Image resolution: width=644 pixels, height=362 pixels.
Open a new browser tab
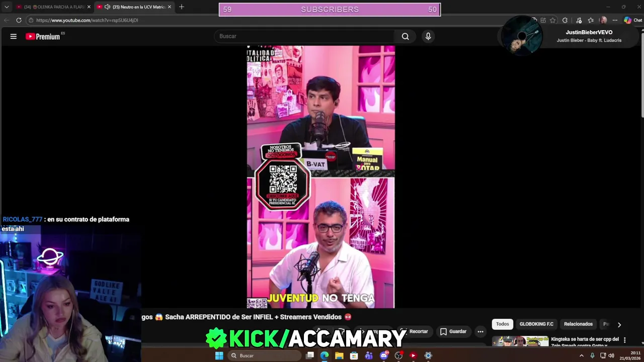[182, 7]
